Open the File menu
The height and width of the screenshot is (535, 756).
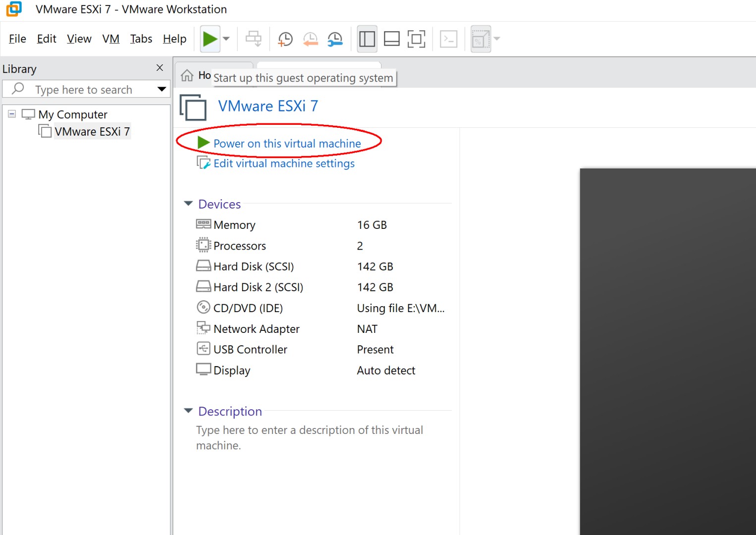pyautogui.click(x=17, y=39)
